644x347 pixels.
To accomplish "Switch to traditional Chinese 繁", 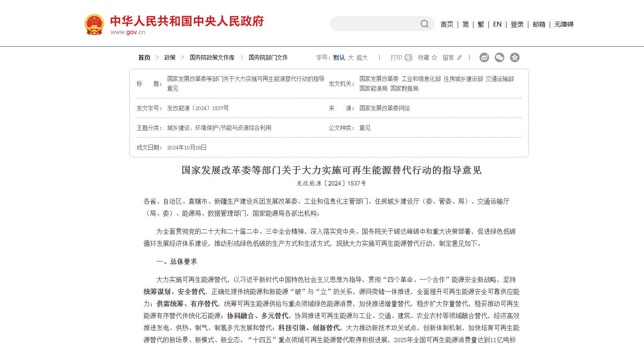I will 481,24.
